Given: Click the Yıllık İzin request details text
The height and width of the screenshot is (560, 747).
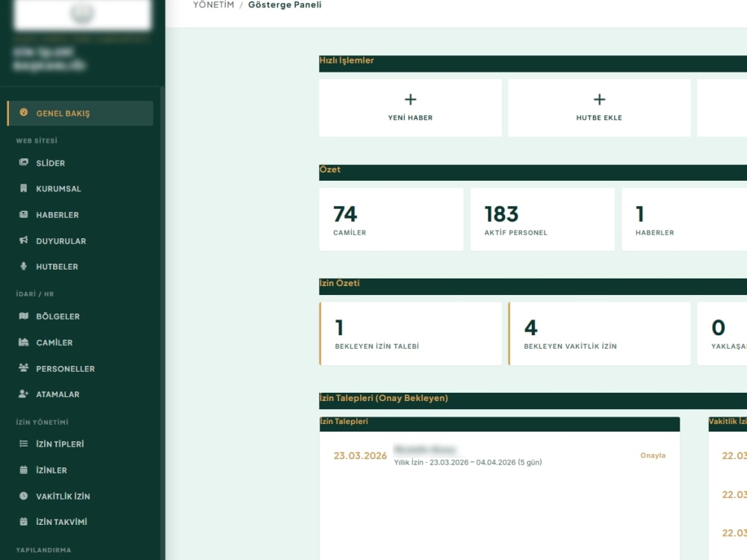Looking at the screenshot, I should point(468,462).
